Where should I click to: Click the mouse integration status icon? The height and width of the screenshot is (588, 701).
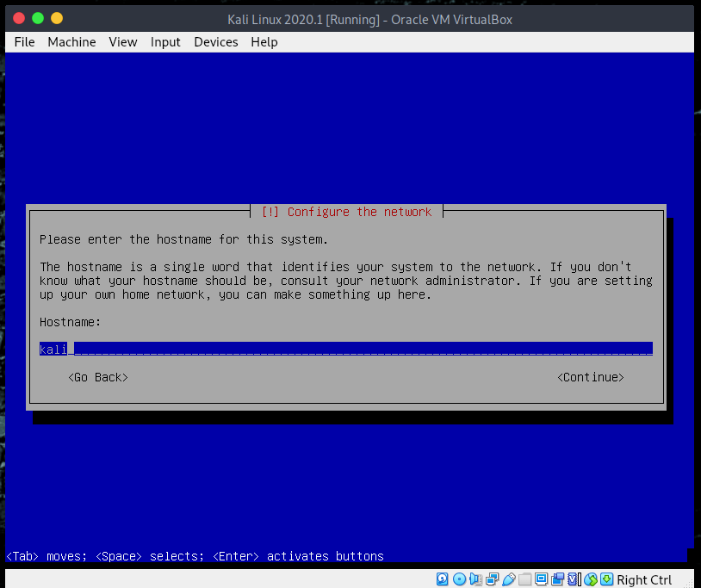591,579
